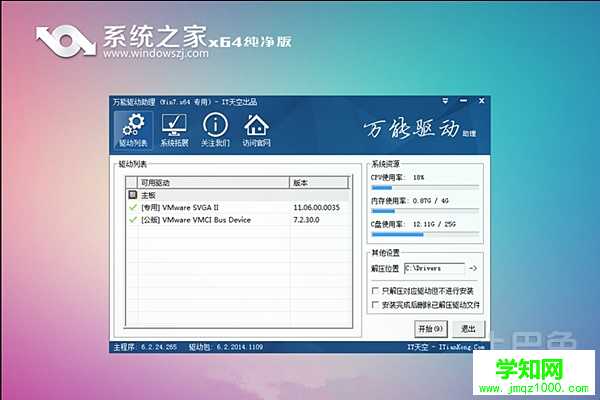Screen dimensions: 600x400
Task: Open the 关注我们 info icon
Action: click(215, 130)
